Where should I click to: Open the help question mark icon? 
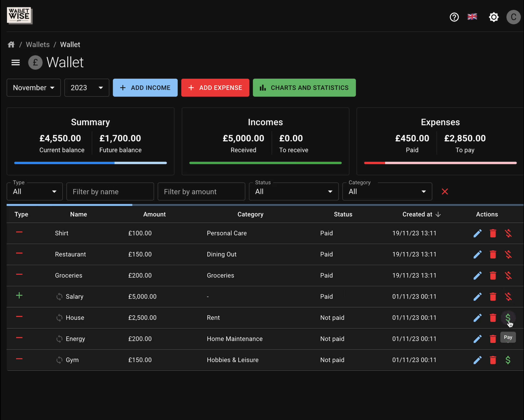pyautogui.click(x=454, y=17)
